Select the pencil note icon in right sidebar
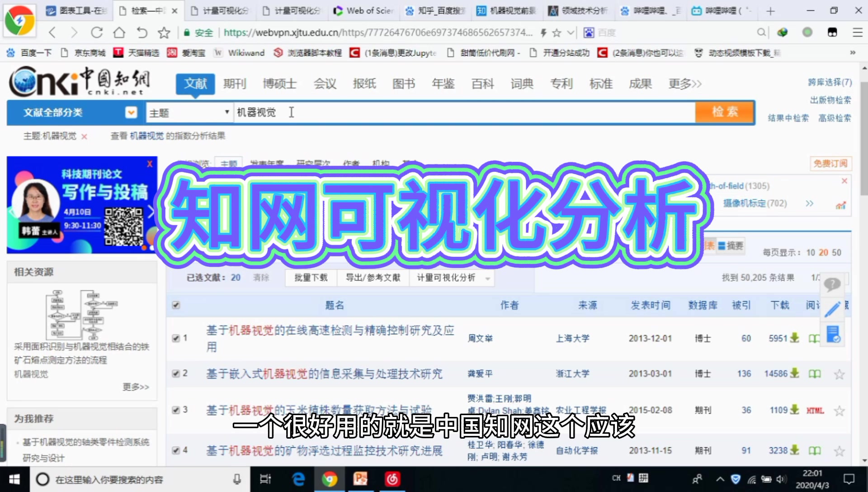 (832, 309)
